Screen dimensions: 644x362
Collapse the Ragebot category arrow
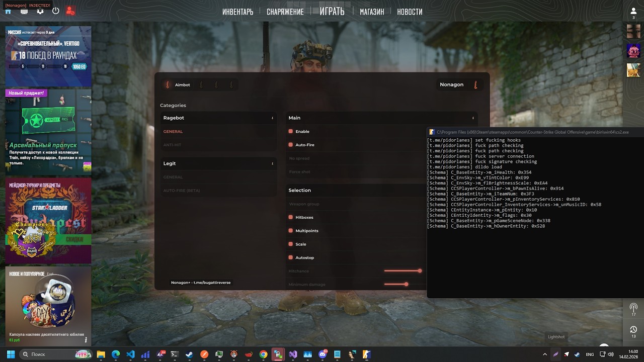272,118
